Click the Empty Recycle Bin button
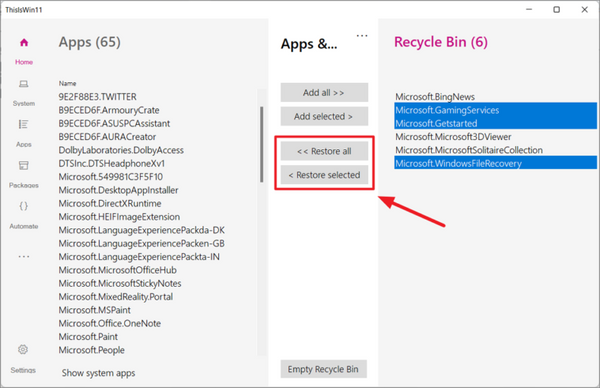 (323, 369)
